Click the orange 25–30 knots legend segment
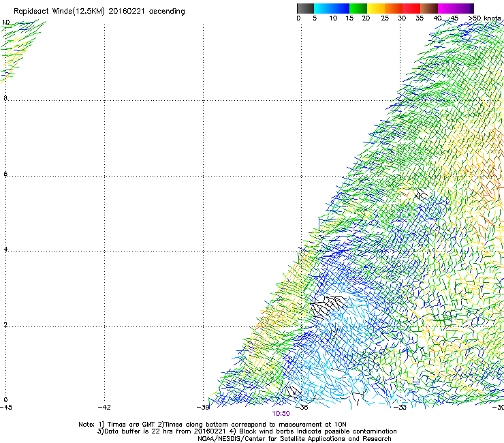Image resolution: width=504 pixels, height=443 pixels. [x=394, y=8]
